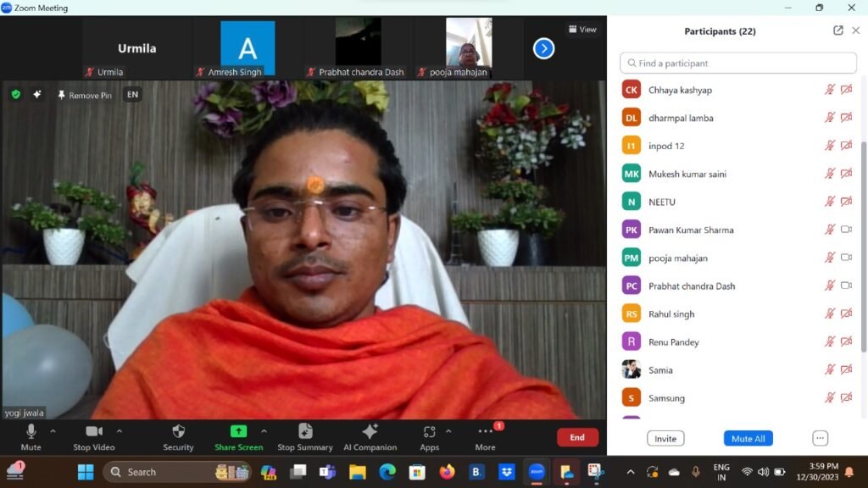Open the Apps icon in toolbar
868x488 pixels.
[429, 432]
